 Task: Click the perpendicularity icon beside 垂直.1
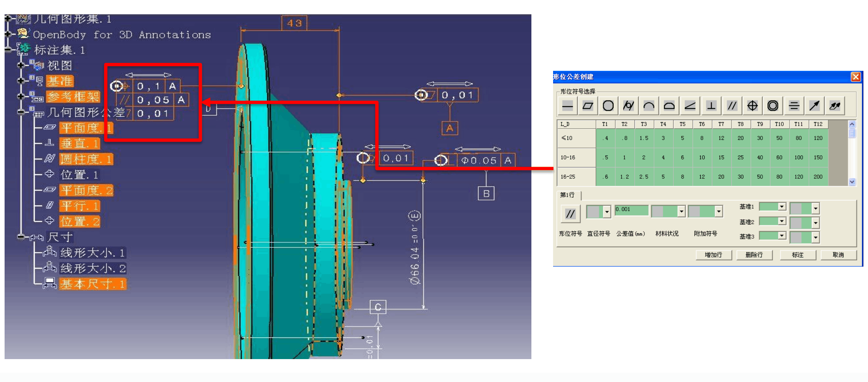pos(50,143)
